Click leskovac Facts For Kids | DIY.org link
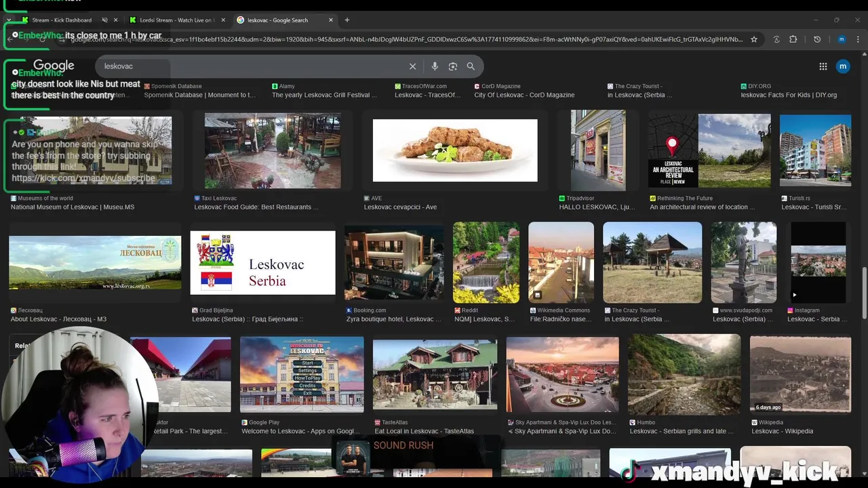Screen dimensions: 868x488 [x=789, y=95]
